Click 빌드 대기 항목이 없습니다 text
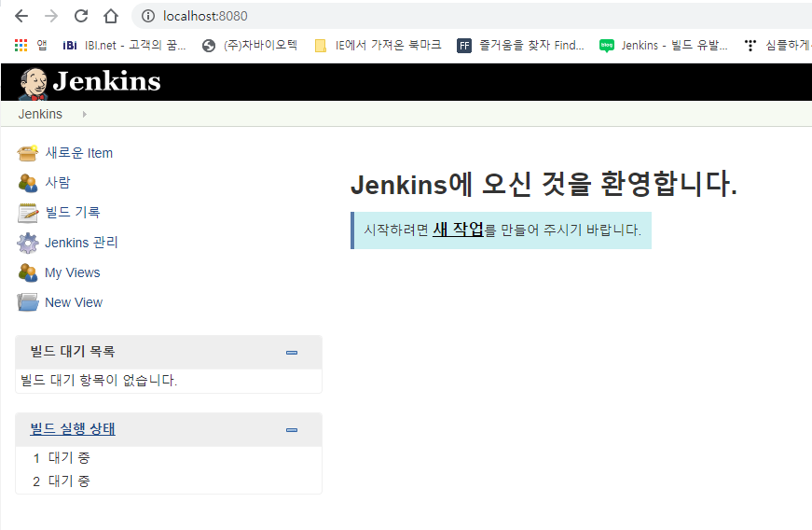Image resolution: width=812 pixels, height=530 pixels. pos(99,381)
